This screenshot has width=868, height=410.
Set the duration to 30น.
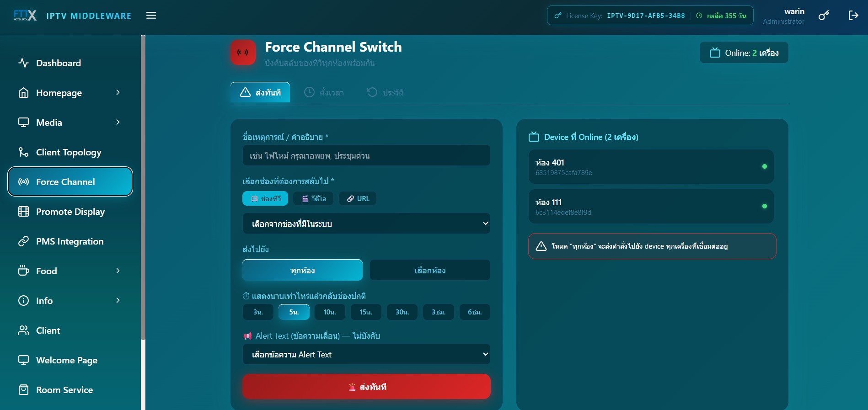click(x=402, y=312)
